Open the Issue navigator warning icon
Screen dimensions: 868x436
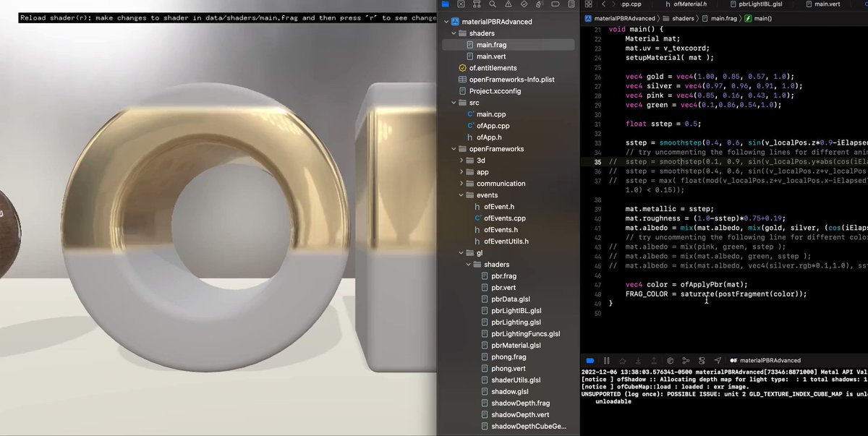click(x=508, y=4)
